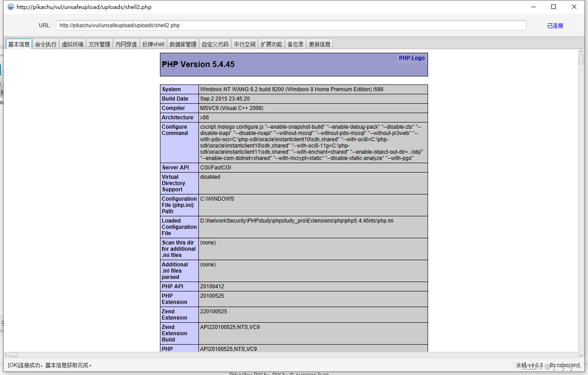
Task: Click the 220100525 Zend Extension value
Action: (214, 312)
